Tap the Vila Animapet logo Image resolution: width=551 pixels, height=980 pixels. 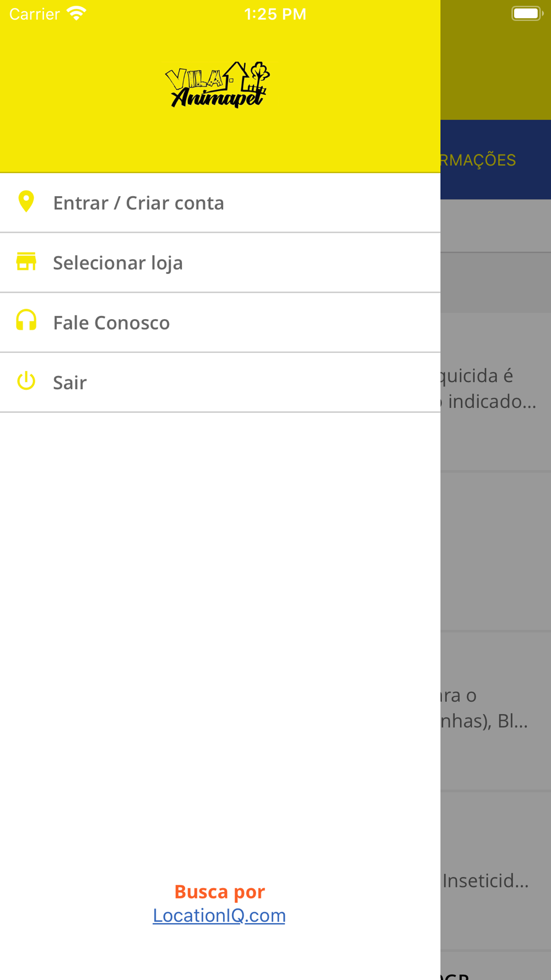click(x=218, y=85)
